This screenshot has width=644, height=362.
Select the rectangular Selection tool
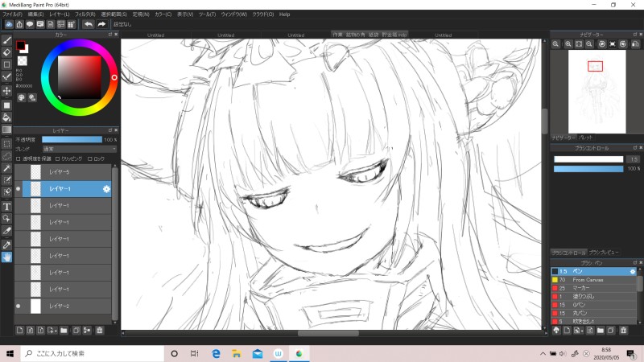(x=7, y=144)
